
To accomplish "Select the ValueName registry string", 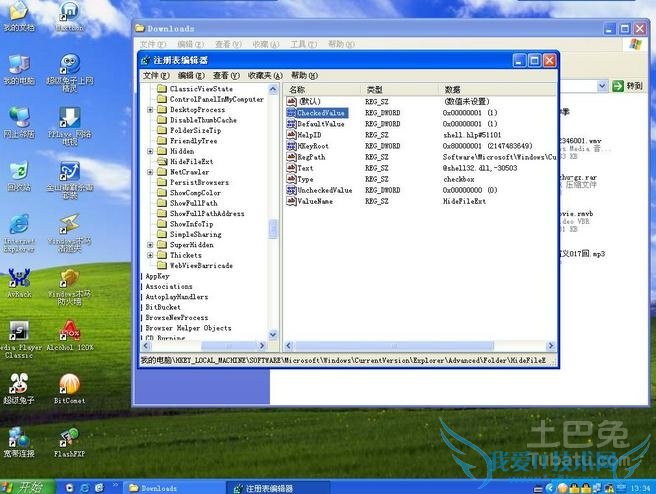I will [315, 201].
